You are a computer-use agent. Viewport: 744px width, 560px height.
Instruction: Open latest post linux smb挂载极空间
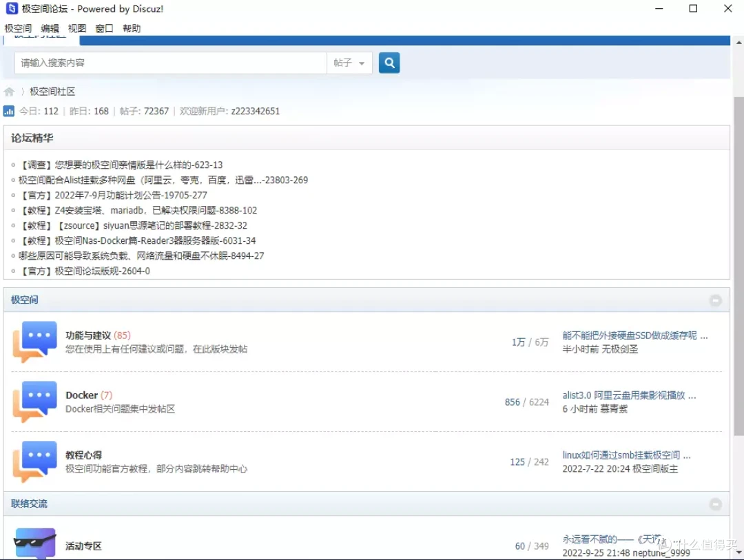click(626, 455)
